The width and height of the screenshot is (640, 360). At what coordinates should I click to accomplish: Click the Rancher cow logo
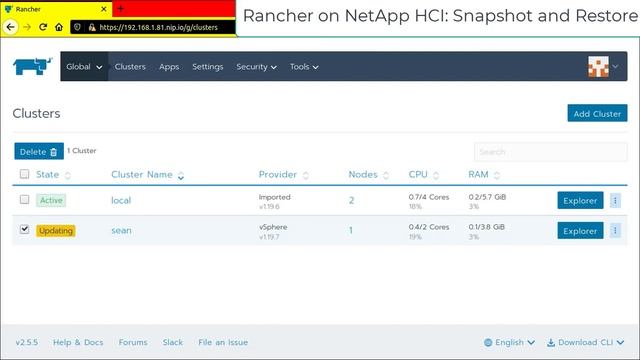click(32, 66)
